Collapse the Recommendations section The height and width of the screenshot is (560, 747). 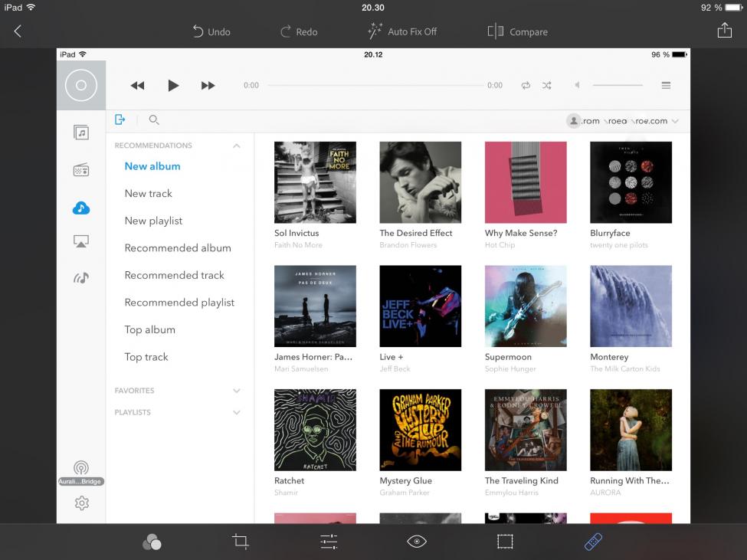pyautogui.click(x=237, y=146)
